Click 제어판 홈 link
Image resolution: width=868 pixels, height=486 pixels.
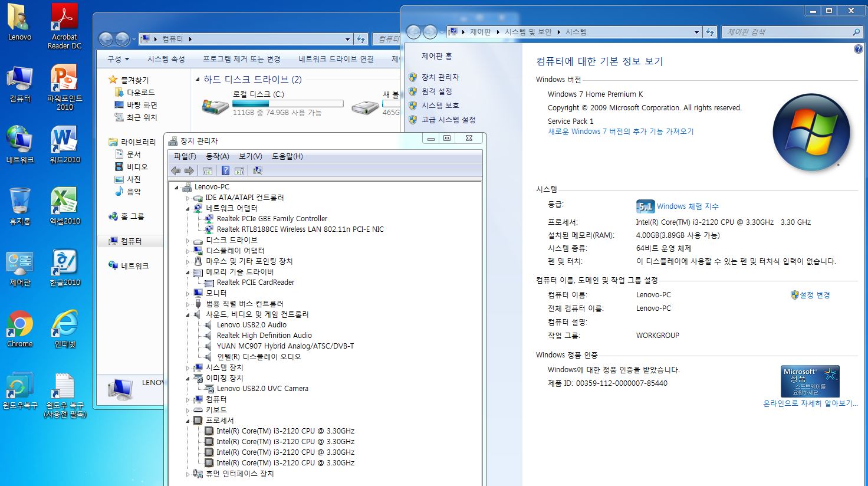437,56
